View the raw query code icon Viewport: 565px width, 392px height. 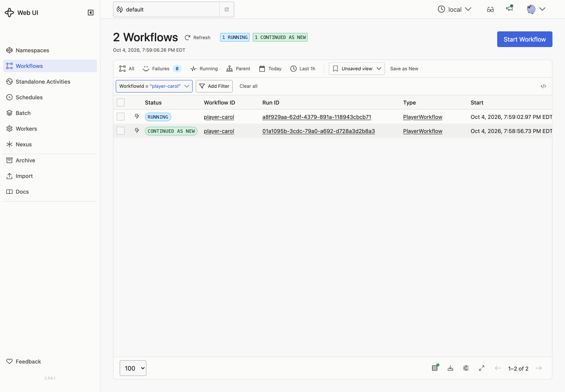pos(543,86)
